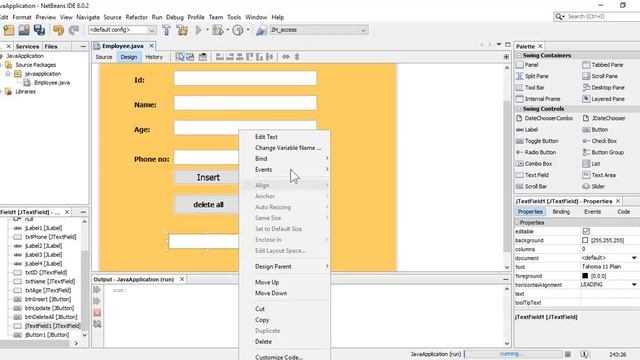Screen dimensions: 640x360
Task: Click the New Project toolbar icon
Action: (9, 30)
